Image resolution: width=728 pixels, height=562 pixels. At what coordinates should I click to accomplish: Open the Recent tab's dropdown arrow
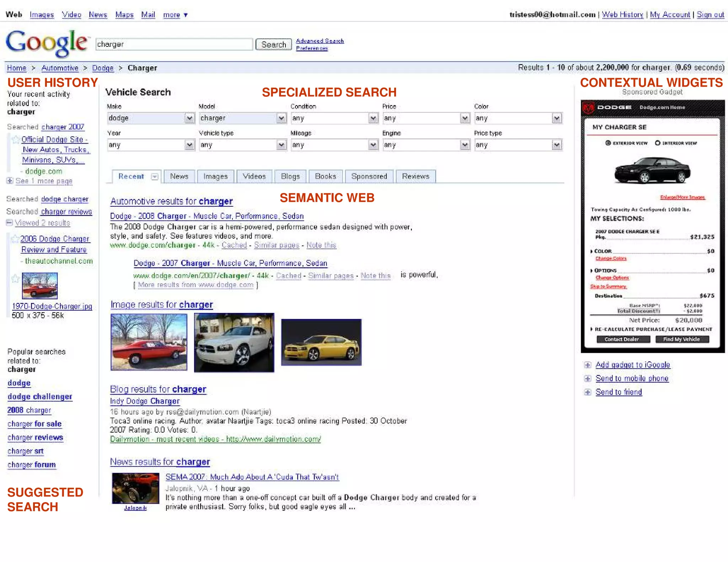coord(155,177)
